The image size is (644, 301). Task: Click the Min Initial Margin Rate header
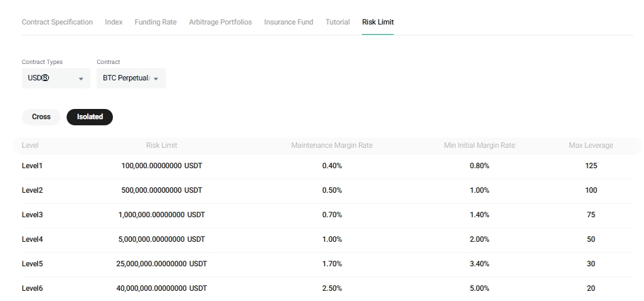coord(479,146)
